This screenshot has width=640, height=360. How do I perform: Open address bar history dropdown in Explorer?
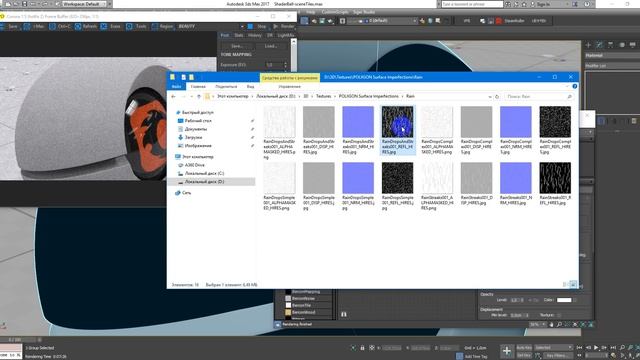tap(489, 97)
